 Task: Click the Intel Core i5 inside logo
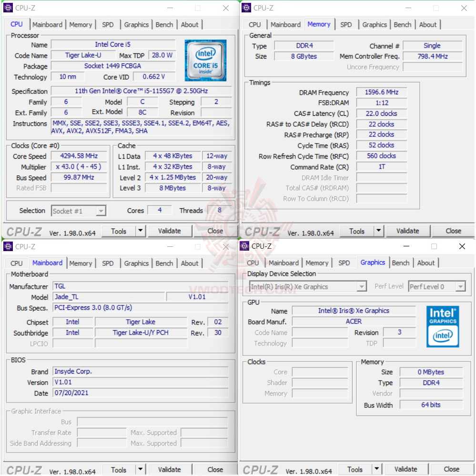point(205,60)
